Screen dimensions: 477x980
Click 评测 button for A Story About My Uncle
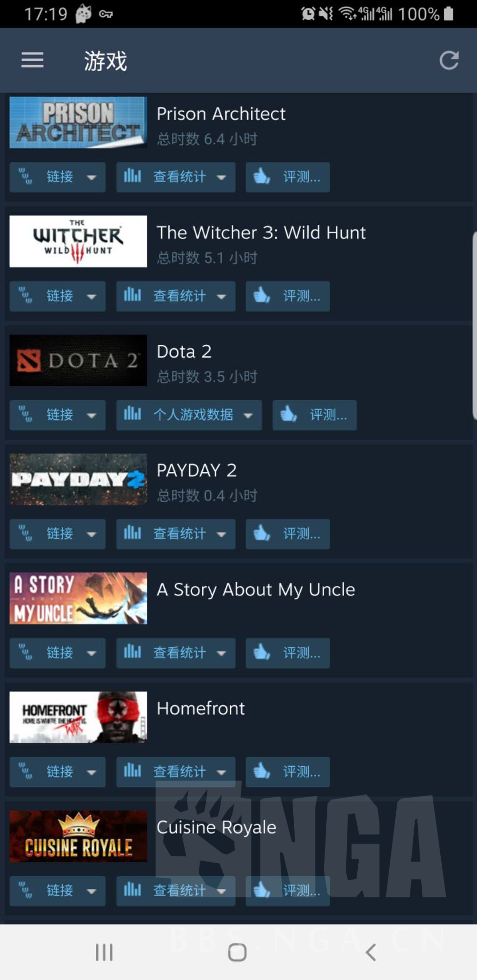(288, 653)
